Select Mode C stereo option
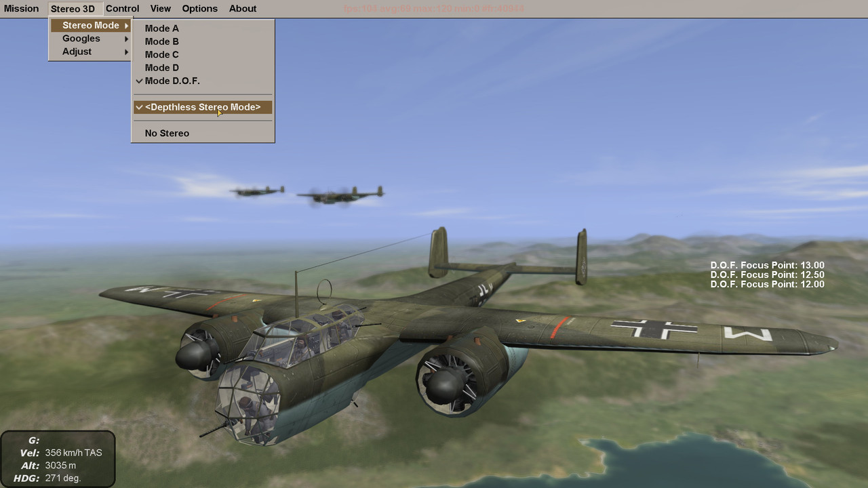Image resolution: width=868 pixels, height=488 pixels. point(203,54)
